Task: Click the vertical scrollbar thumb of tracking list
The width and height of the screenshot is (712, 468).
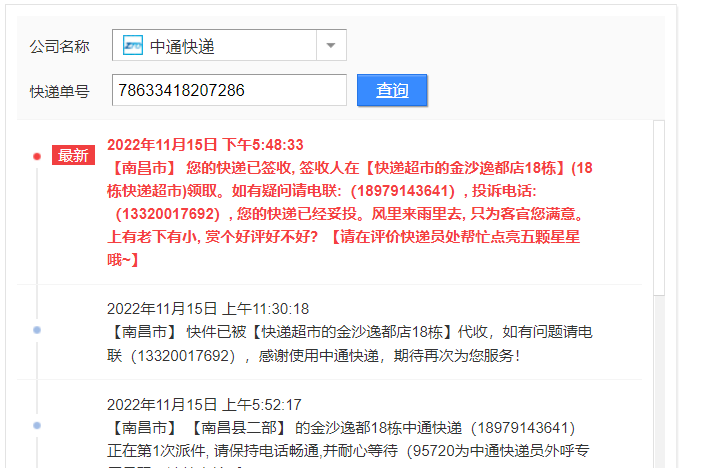Action: point(659,208)
